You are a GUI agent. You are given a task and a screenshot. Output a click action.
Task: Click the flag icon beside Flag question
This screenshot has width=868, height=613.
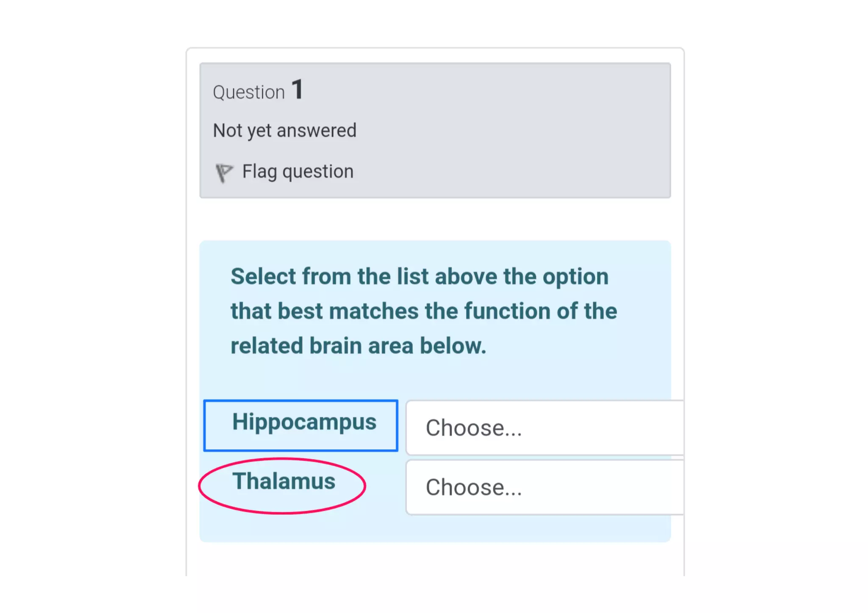[x=223, y=172]
